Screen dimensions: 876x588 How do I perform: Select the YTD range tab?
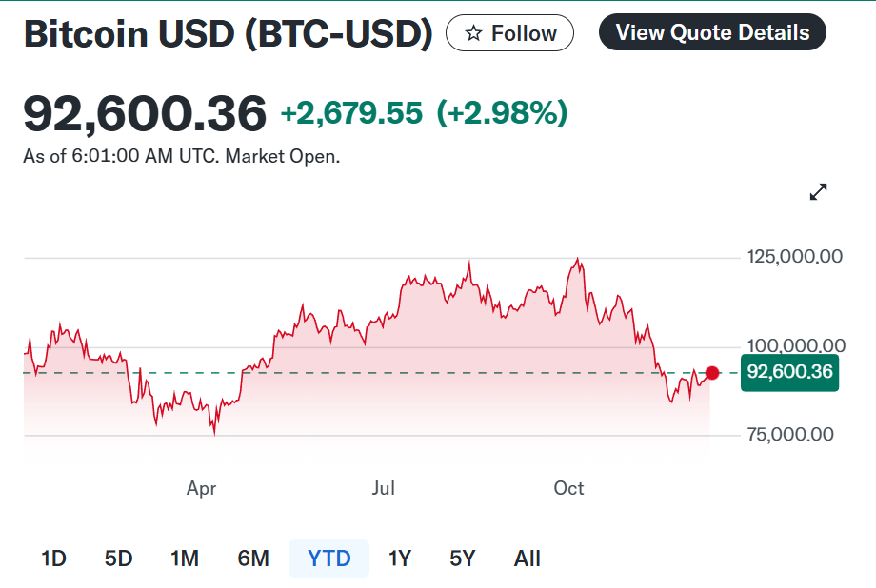(x=329, y=559)
